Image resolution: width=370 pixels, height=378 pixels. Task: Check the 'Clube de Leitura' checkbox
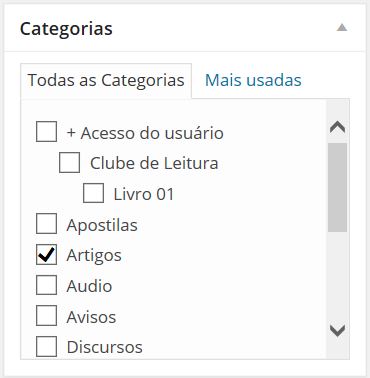69,162
